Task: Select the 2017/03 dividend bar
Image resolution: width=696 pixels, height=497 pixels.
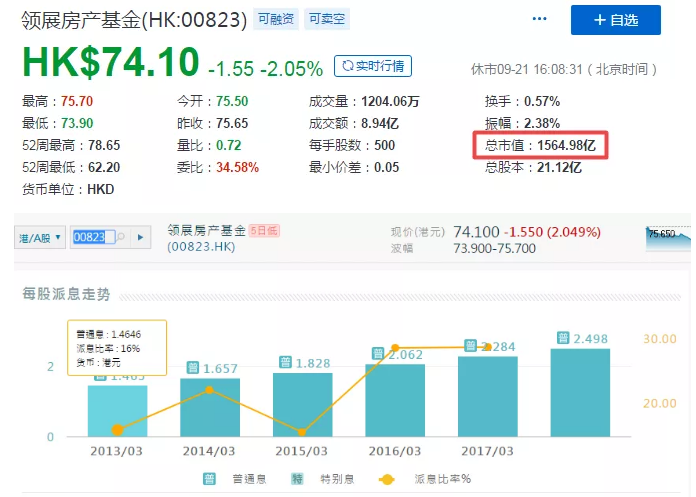Action: [488, 397]
